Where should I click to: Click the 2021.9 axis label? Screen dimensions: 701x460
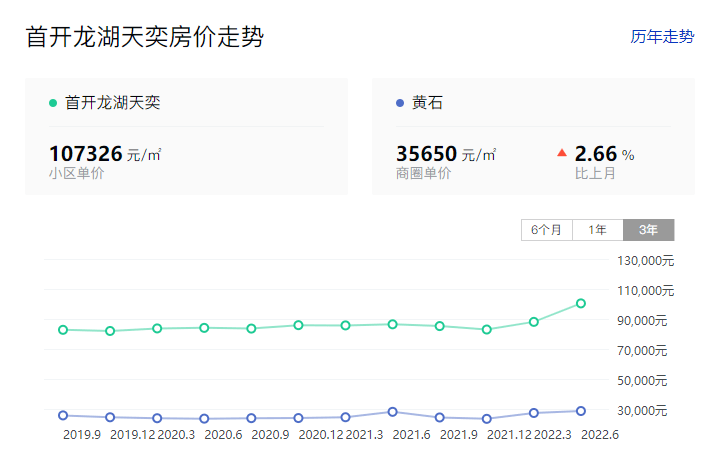pos(459,435)
